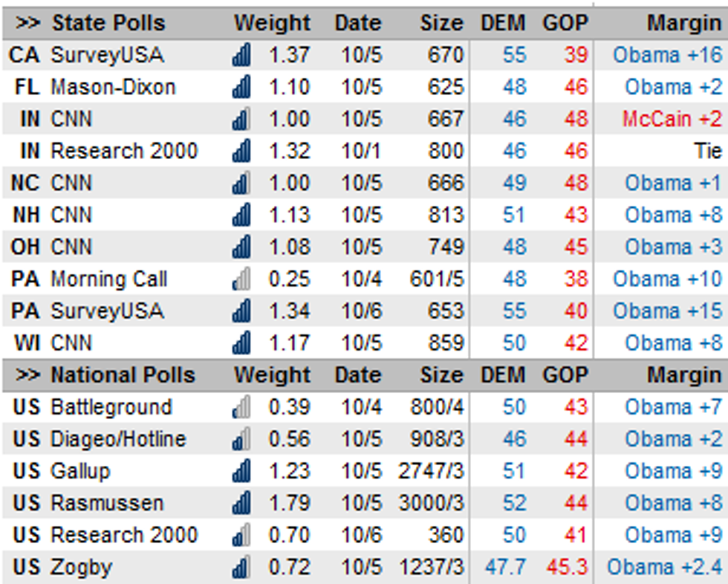Click Obama +16 margin for California
This screenshot has height=584, width=728.
click(667, 55)
